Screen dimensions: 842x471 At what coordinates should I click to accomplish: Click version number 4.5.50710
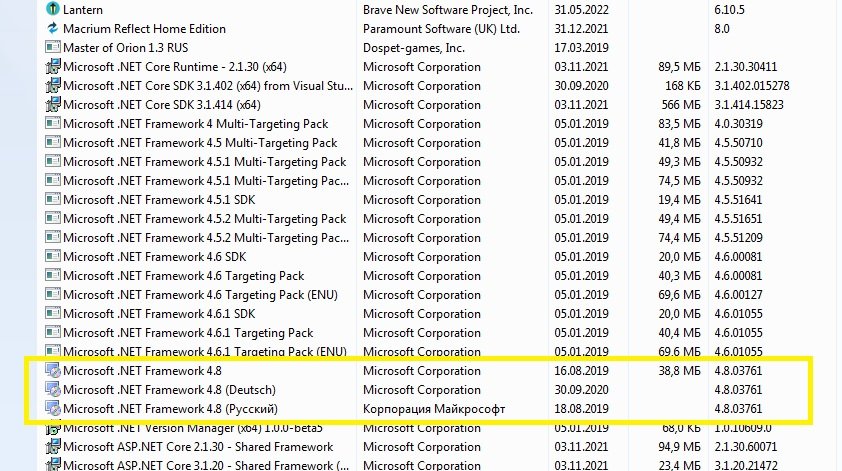point(738,142)
